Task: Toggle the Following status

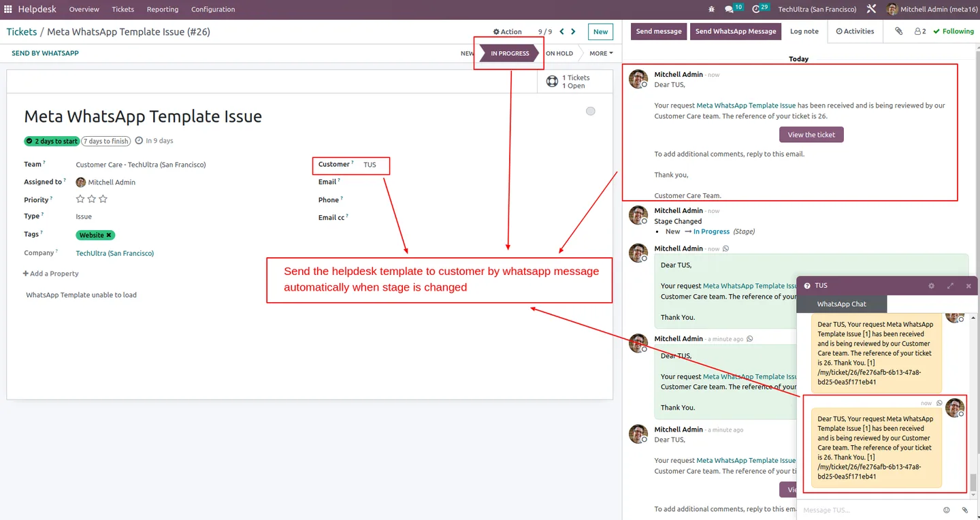Action: [x=953, y=31]
